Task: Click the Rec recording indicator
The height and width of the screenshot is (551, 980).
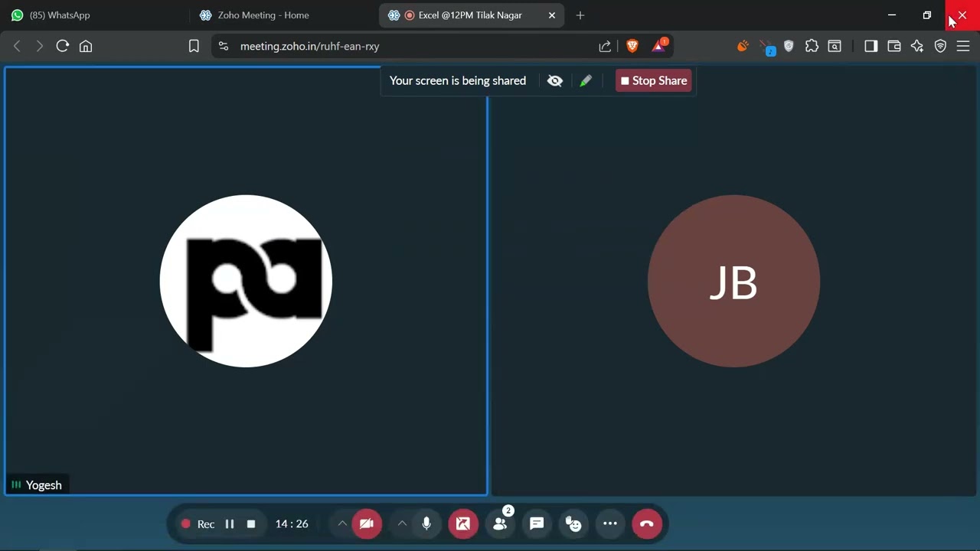Action: [198, 524]
